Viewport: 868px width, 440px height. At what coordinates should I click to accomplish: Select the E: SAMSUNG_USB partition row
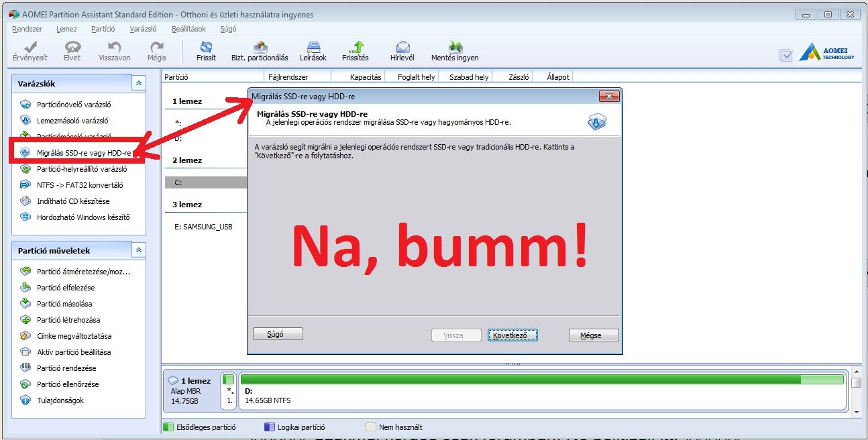pyautogui.click(x=206, y=227)
